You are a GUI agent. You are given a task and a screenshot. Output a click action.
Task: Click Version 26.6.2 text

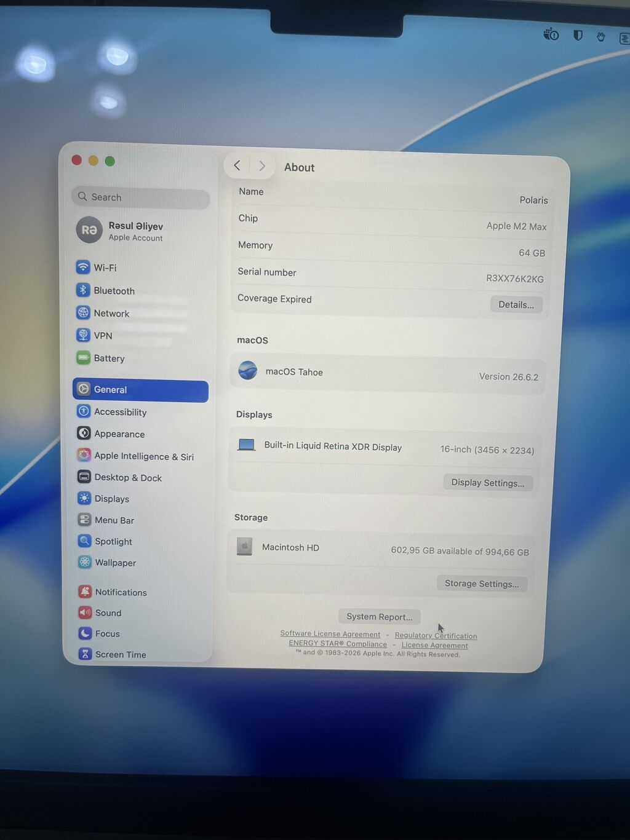pyautogui.click(x=509, y=376)
